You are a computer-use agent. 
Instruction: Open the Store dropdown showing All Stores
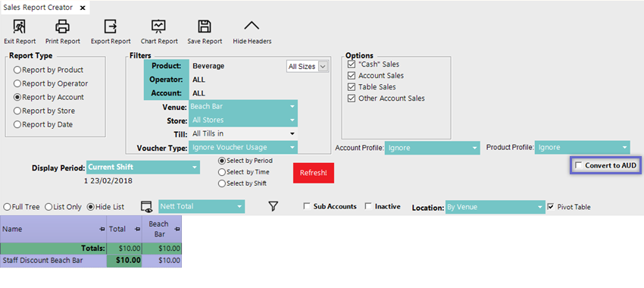(x=243, y=121)
